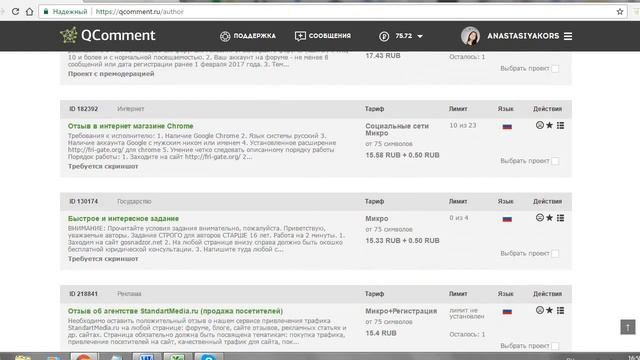Go to browser home page icon

click(x=29, y=11)
